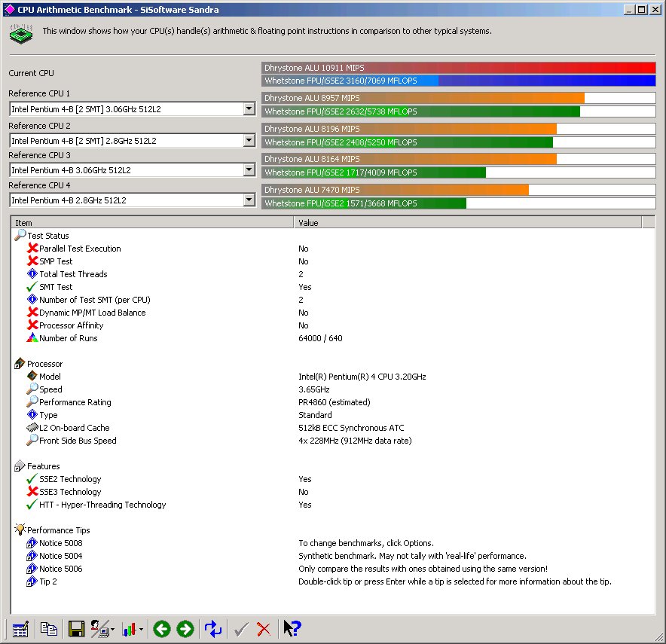Select the Tip 2 row

click(333, 581)
